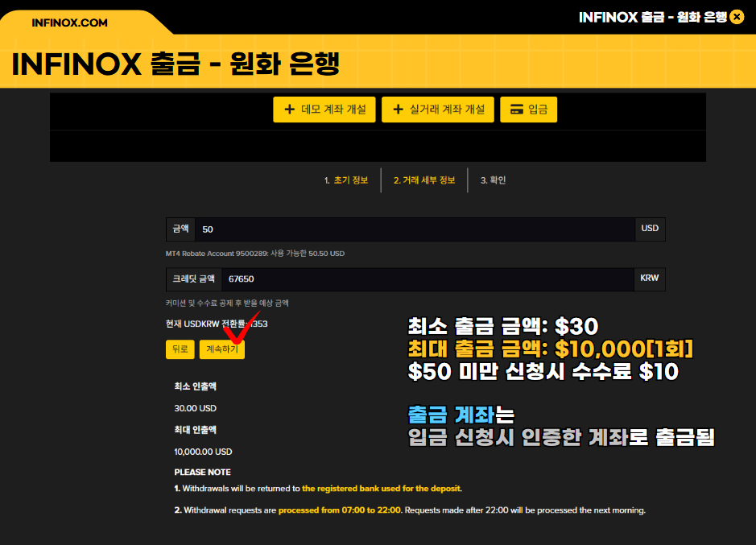
Task: Click the 실거래 계좌 개설 button
Action: pyautogui.click(x=438, y=109)
